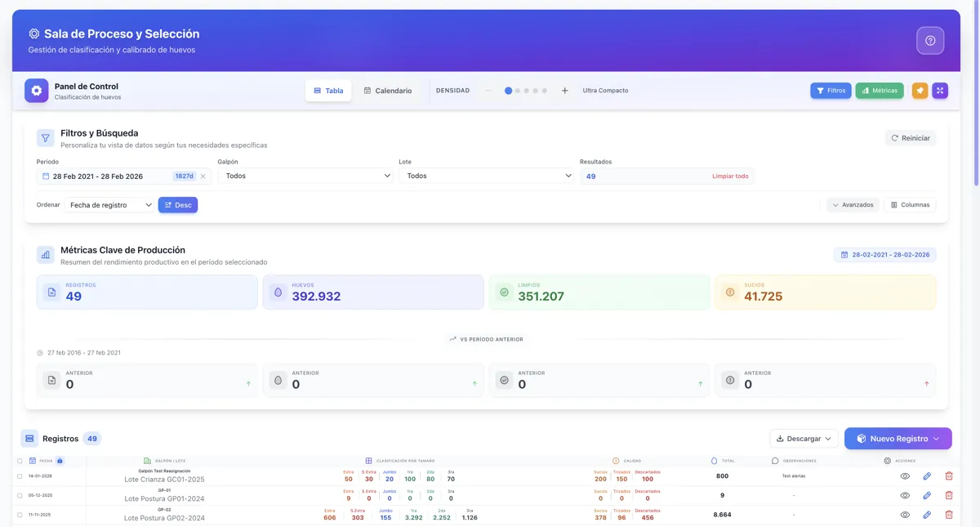Screen dimensions: 980x527
Task: Tick the select-all checkbox in the table header
Action: 20,461
